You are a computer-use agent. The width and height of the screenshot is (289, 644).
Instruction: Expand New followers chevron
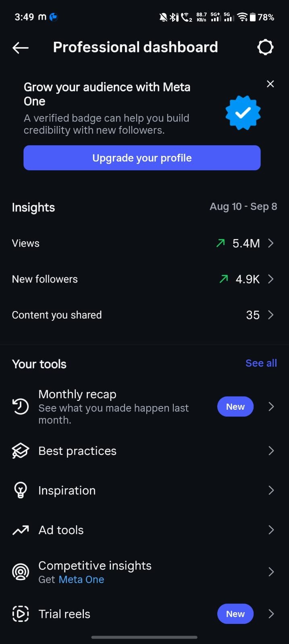[271, 279]
